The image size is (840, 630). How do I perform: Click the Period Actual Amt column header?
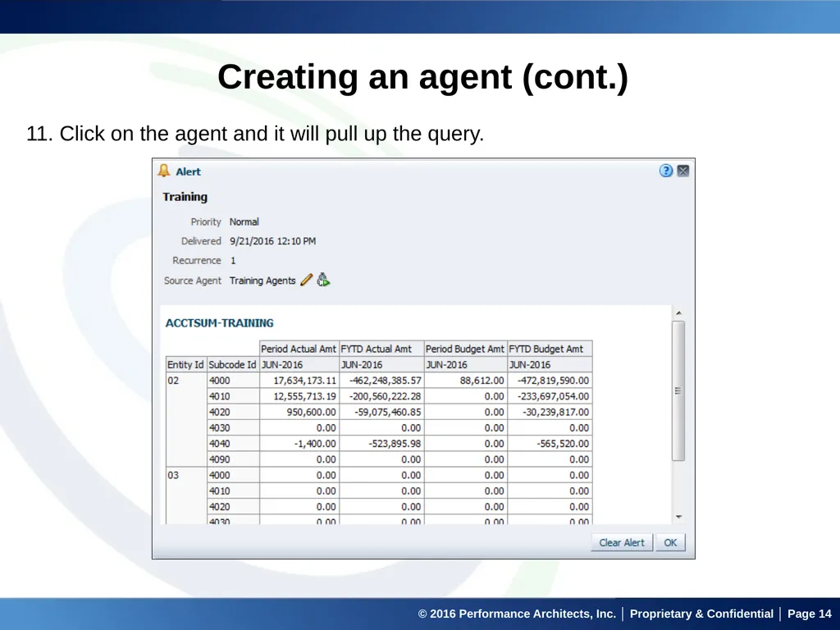click(x=299, y=349)
